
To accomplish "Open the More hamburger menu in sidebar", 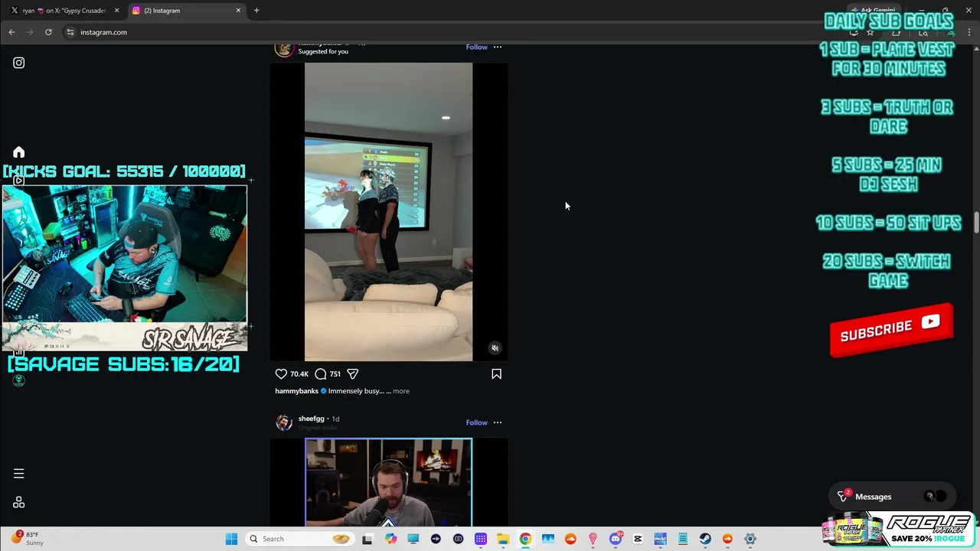I will click(19, 474).
